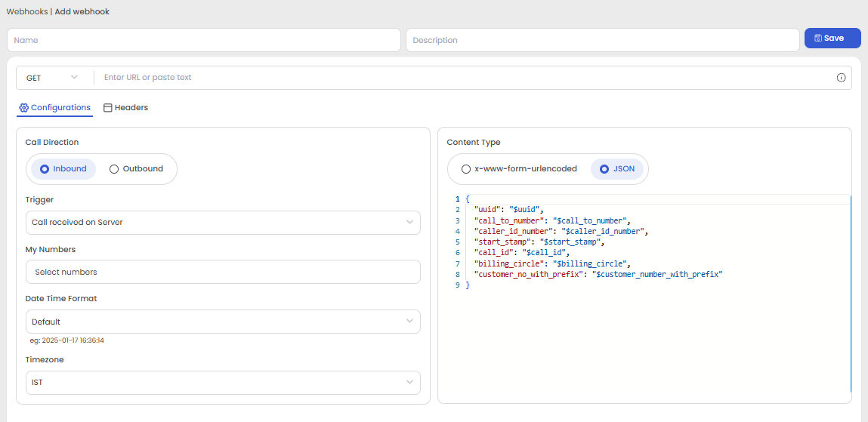Click the "uuid" line in JSON editor

click(x=510, y=210)
